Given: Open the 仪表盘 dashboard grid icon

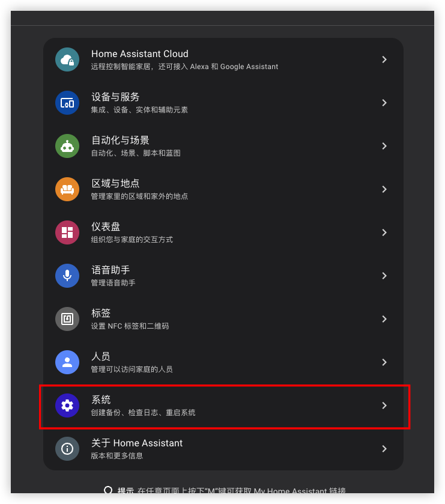Looking at the screenshot, I should click(67, 232).
